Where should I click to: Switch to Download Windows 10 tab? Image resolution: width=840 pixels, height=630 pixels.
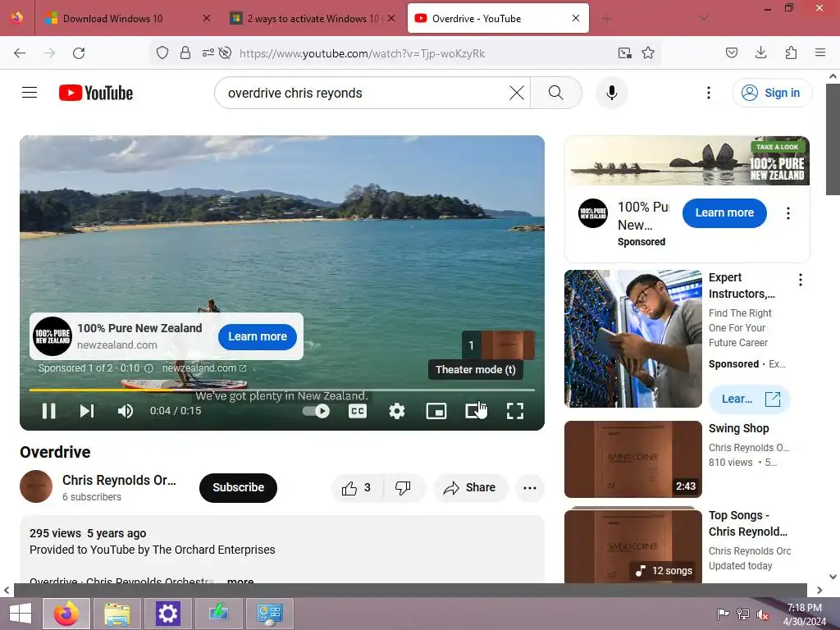point(126,18)
